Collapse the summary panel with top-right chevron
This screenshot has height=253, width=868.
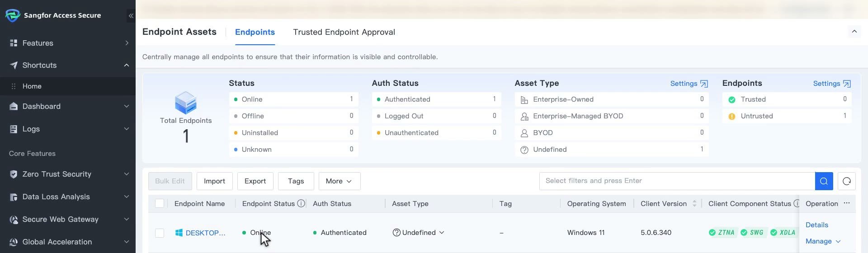(x=854, y=32)
